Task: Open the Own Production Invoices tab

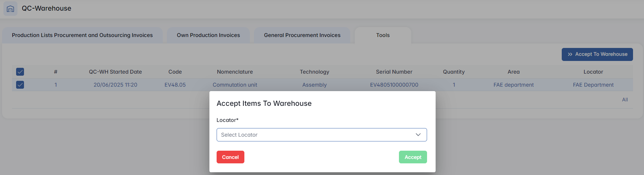Action: pos(208,35)
